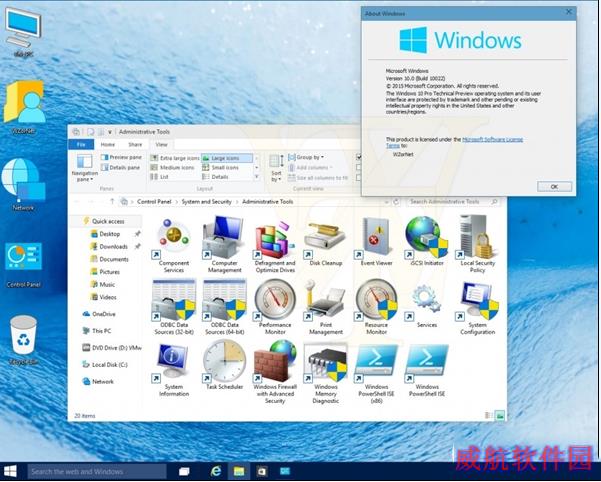
Task: Open Defragment and Optimize Drives
Action: 275,244
